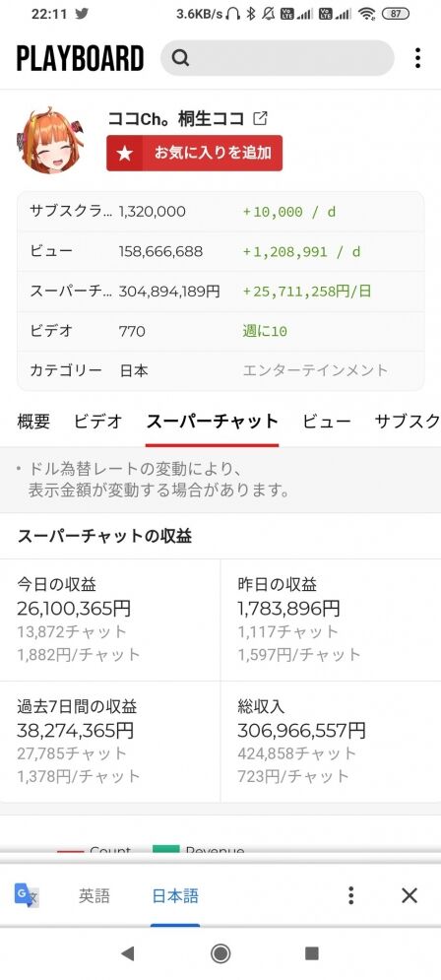The height and width of the screenshot is (980, 441).
Task: Switch to the 概要 tab
Action: (x=33, y=422)
